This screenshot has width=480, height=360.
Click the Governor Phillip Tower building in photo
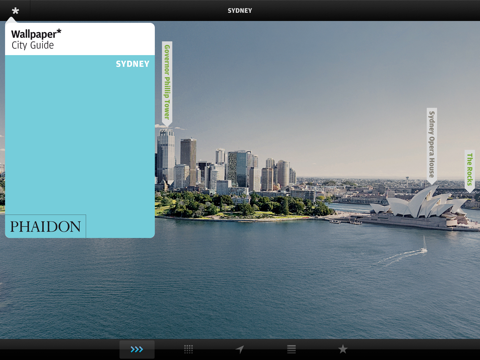pyautogui.click(x=166, y=157)
